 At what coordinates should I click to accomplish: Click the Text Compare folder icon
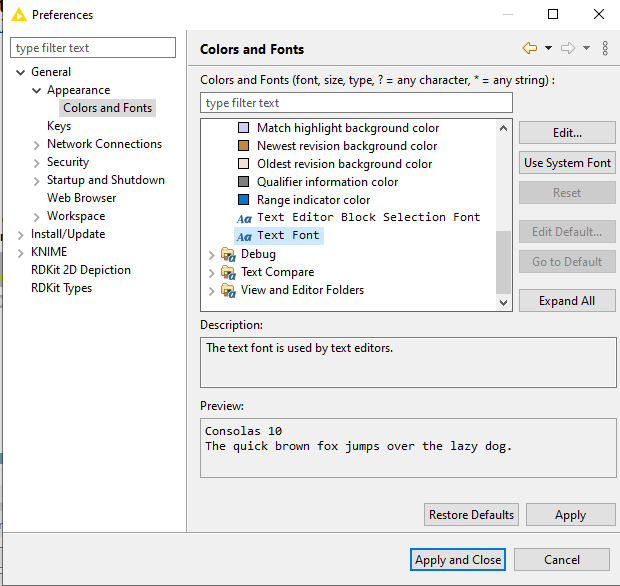coord(229,272)
